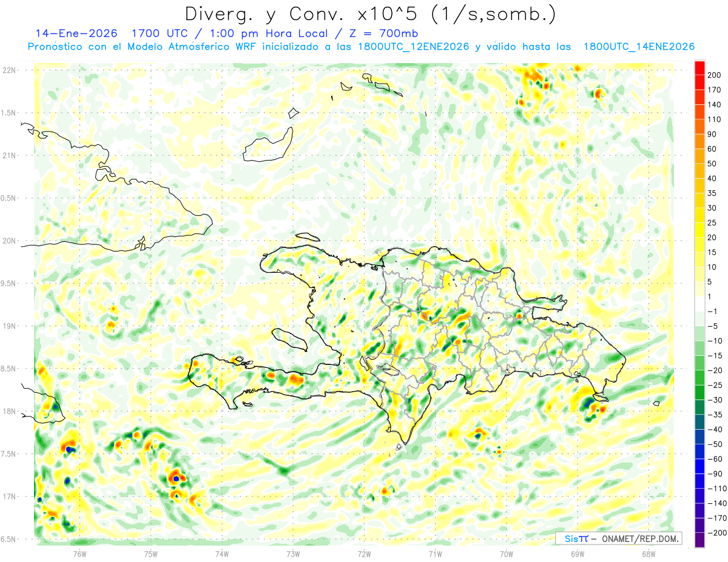Click the '1800UTC_14ENE2026' valid-until time
The width and height of the screenshot is (728, 562).
point(639,47)
